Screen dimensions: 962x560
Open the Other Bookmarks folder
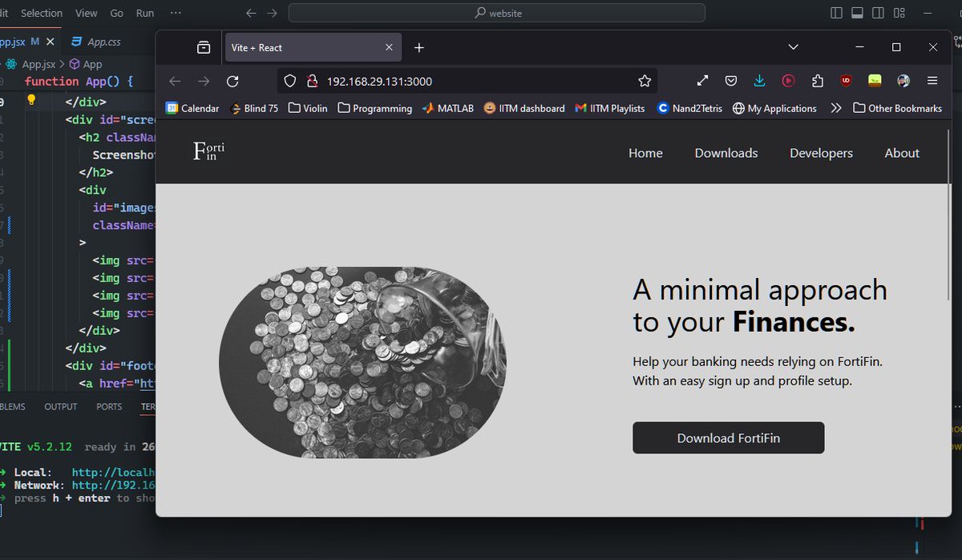(897, 108)
